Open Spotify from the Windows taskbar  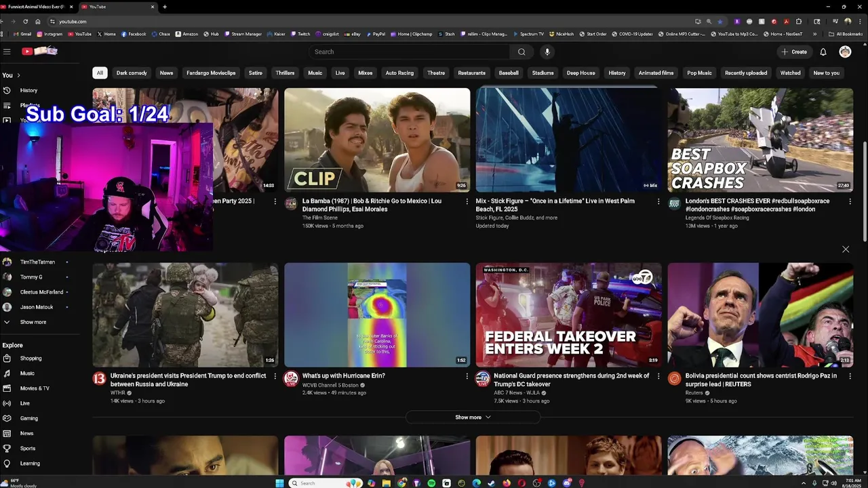tap(432, 483)
